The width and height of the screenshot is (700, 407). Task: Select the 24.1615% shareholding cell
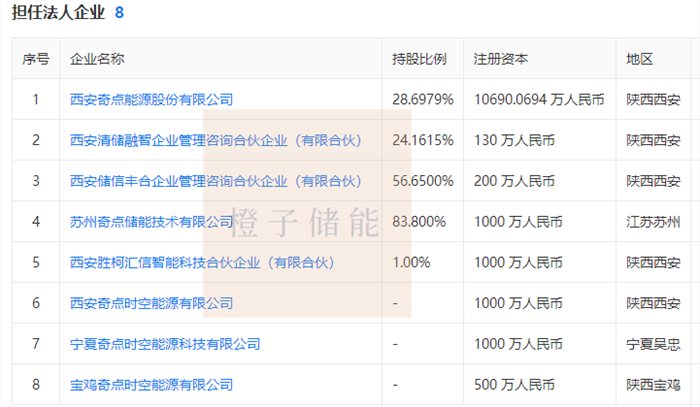pyautogui.click(x=423, y=141)
